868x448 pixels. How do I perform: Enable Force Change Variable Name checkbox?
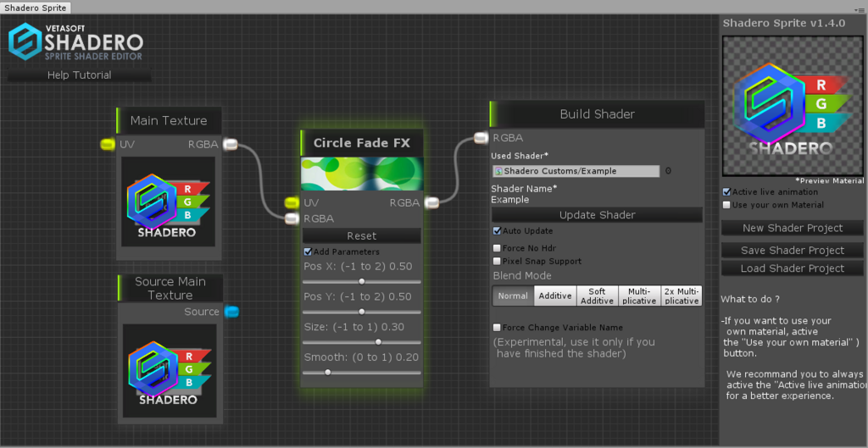(497, 328)
